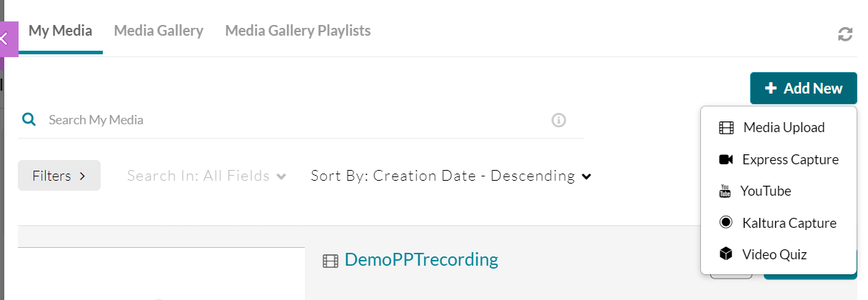Click the search info icon
The width and height of the screenshot is (868, 300).
(x=559, y=120)
